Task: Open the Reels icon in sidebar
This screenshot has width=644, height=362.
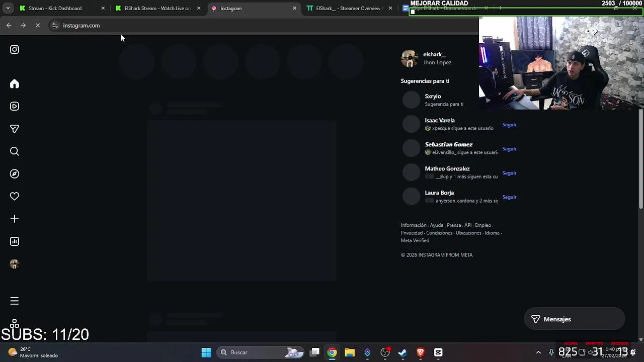Action: click(15, 106)
